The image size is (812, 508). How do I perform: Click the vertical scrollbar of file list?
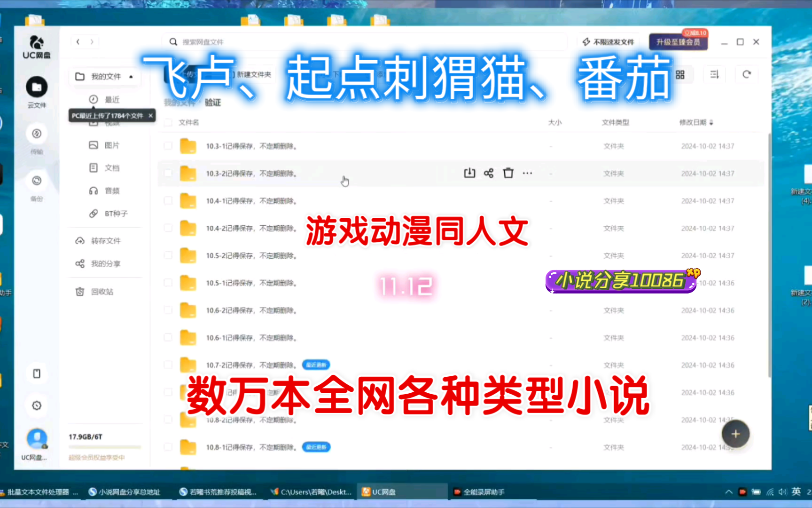click(769, 254)
